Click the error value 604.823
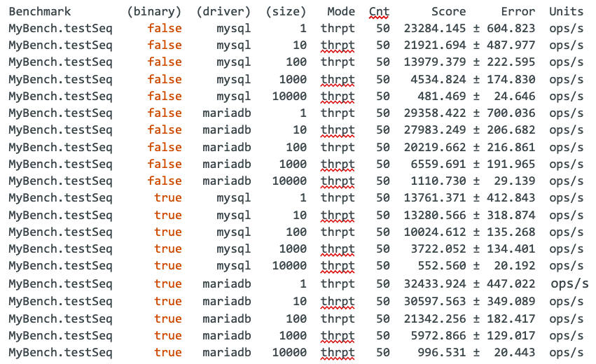Screen dimensions: 596x364 pyautogui.click(x=511, y=29)
